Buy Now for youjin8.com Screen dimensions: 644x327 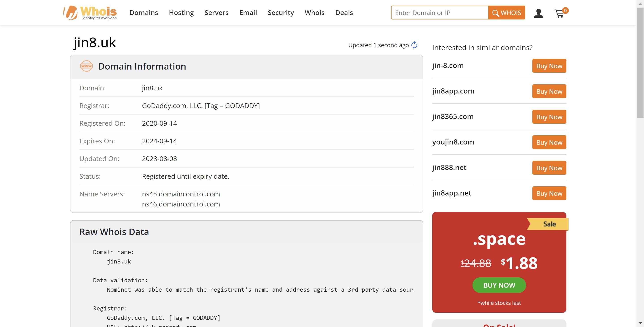(549, 142)
